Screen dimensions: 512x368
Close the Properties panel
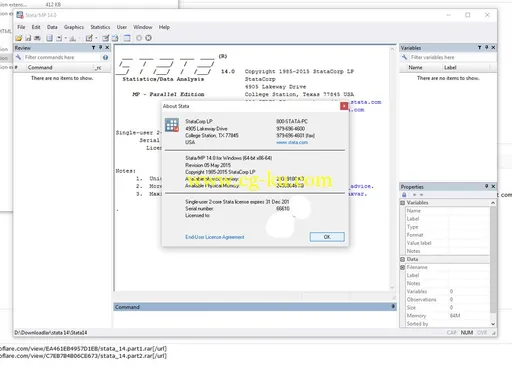pos(493,186)
